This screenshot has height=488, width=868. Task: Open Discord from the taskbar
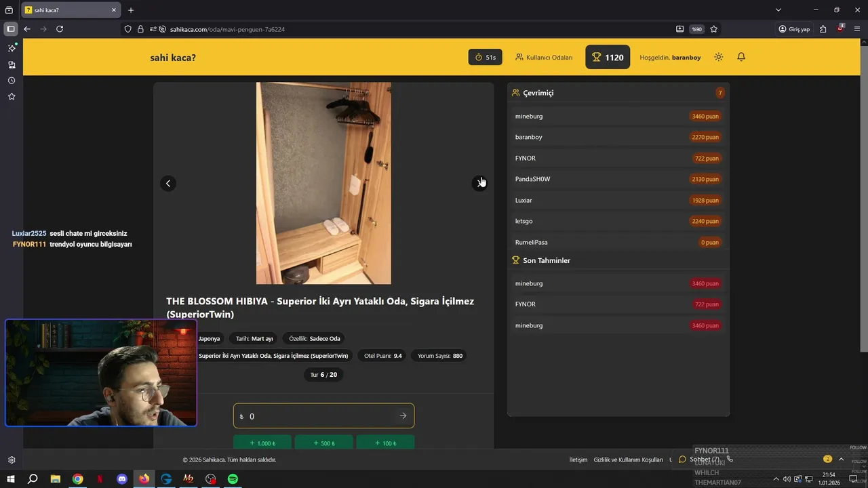122,479
